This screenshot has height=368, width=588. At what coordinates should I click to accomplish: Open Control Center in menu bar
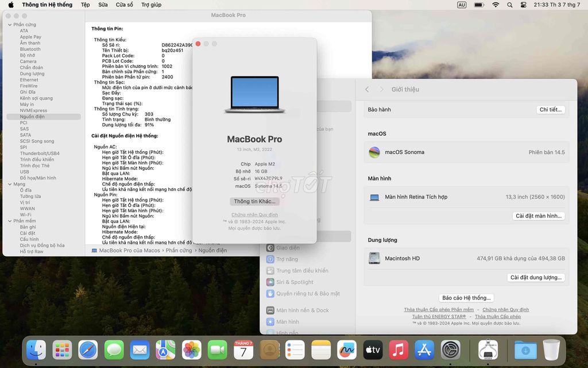pos(524,5)
